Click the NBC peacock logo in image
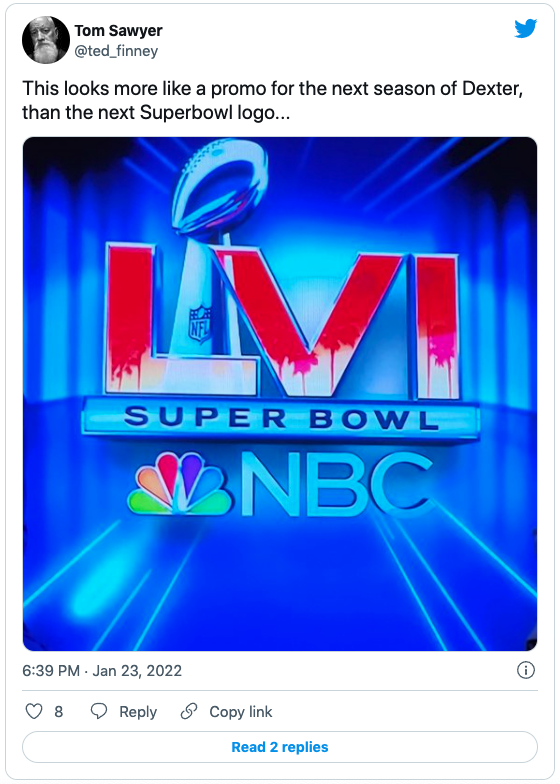This screenshot has height=784, width=560. click(x=179, y=484)
